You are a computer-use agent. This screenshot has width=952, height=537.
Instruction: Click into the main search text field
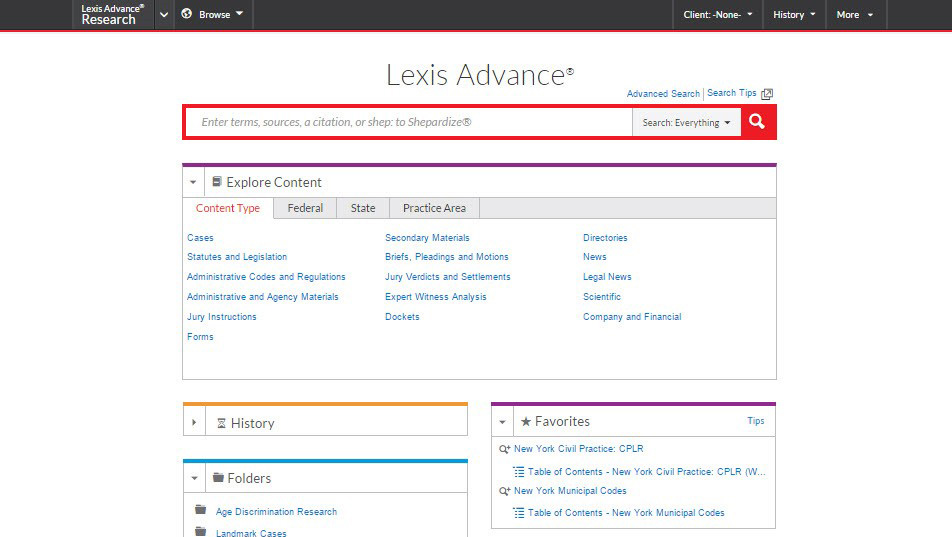(x=410, y=122)
